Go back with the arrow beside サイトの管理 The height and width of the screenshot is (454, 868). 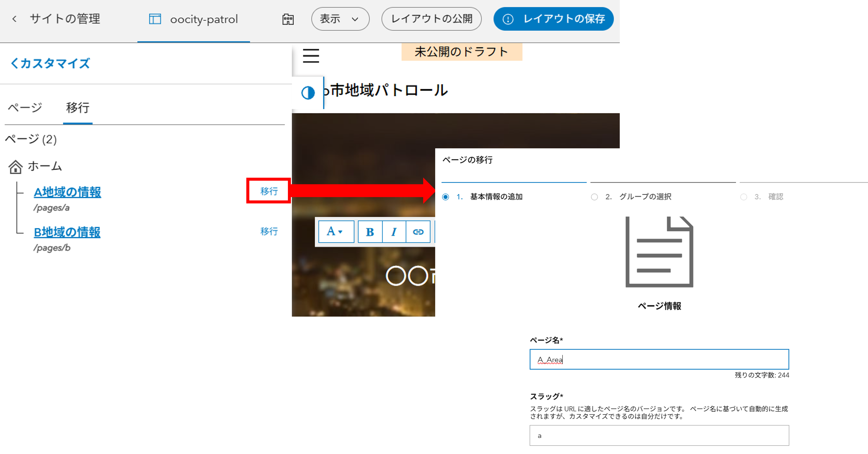[x=14, y=19]
